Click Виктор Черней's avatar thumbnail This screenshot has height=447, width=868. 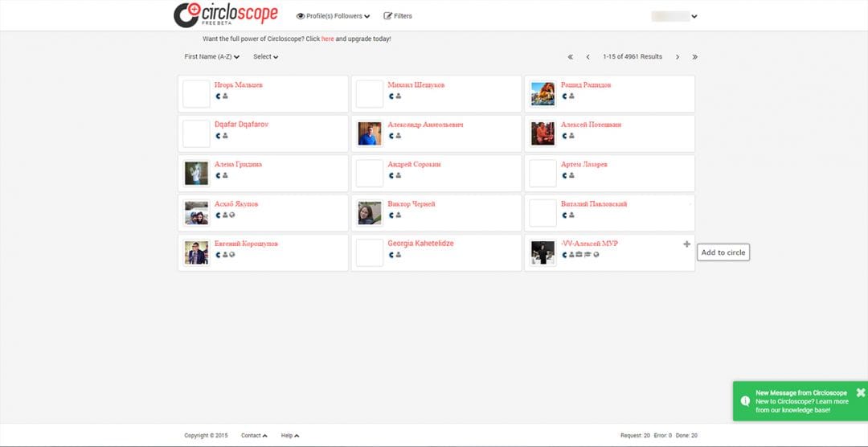[369, 213]
